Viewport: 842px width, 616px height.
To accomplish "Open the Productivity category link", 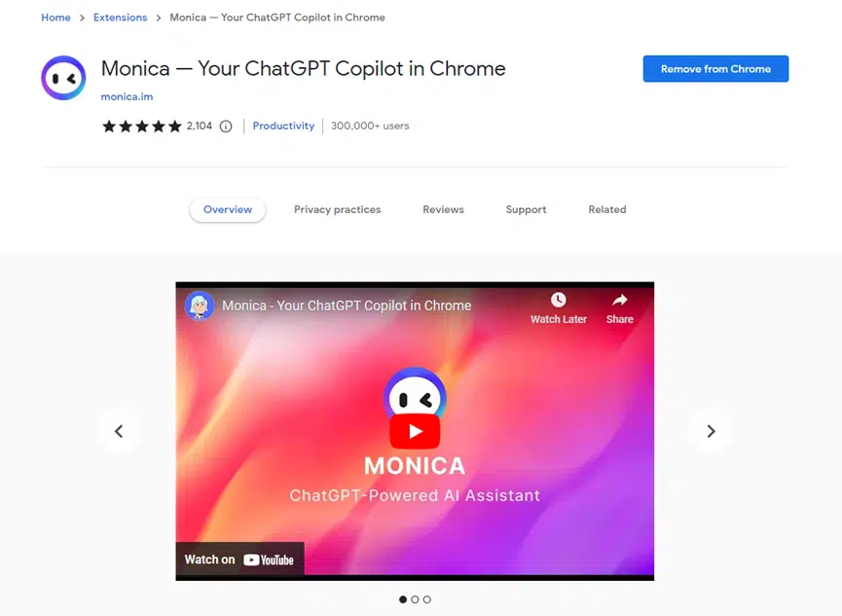I will (283, 126).
